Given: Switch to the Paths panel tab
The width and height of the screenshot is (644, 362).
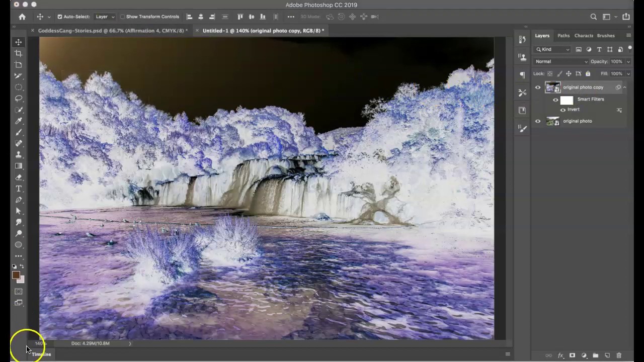Looking at the screenshot, I should click(563, 36).
